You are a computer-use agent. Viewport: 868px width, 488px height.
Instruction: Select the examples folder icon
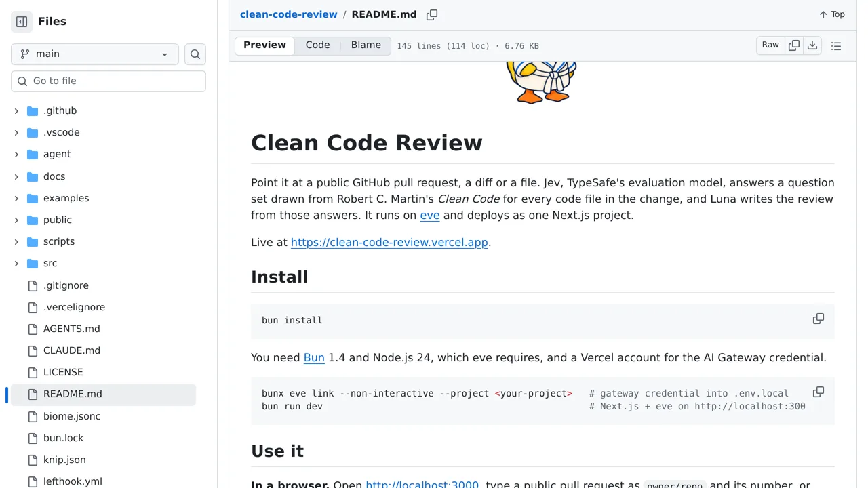click(x=33, y=198)
